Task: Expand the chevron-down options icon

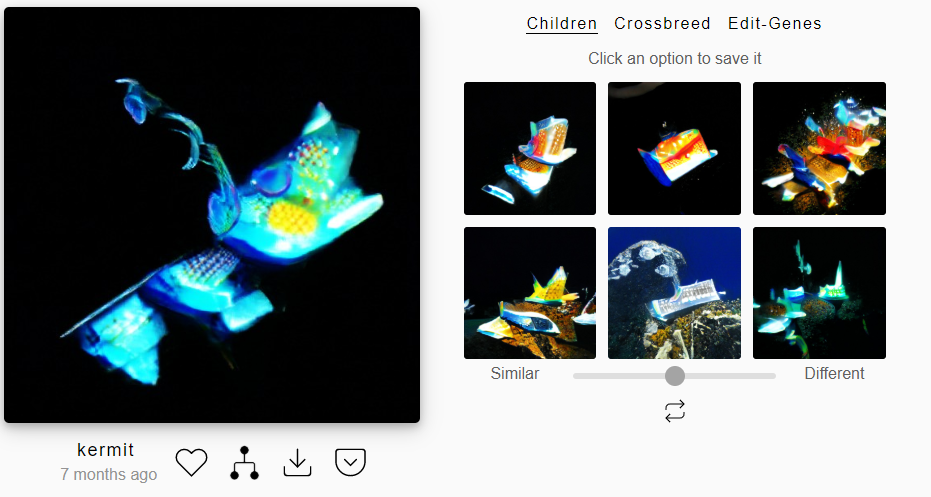Action: pyautogui.click(x=350, y=462)
